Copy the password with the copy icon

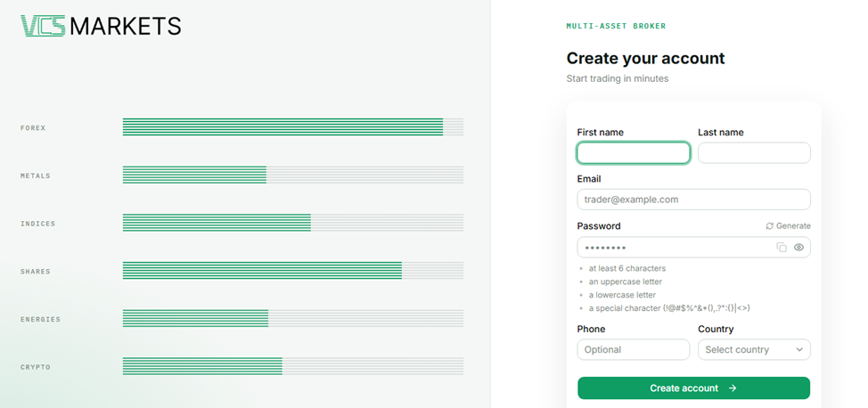coord(781,248)
